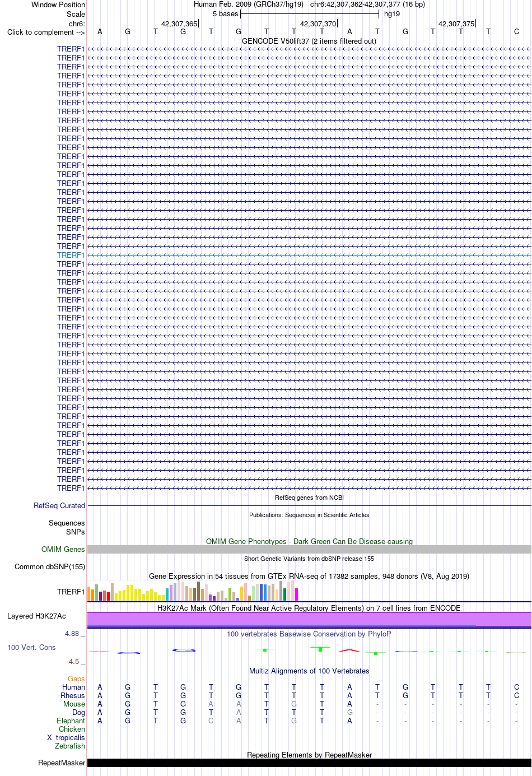Click the OMIM Genes label
532x776 pixels.
63,549
